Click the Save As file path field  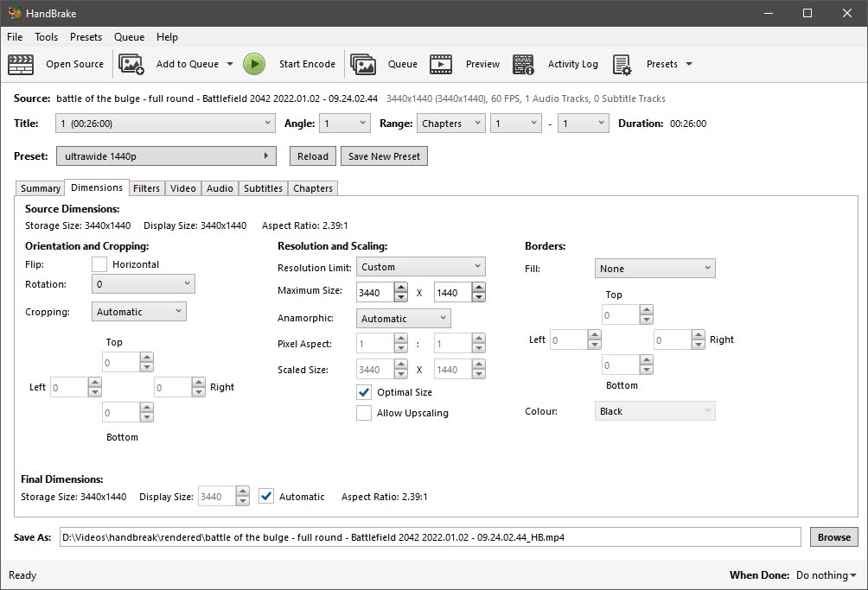(x=430, y=537)
